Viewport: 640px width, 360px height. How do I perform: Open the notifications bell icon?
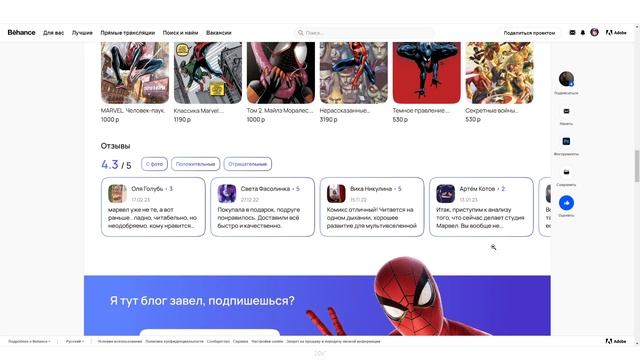point(583,33)
